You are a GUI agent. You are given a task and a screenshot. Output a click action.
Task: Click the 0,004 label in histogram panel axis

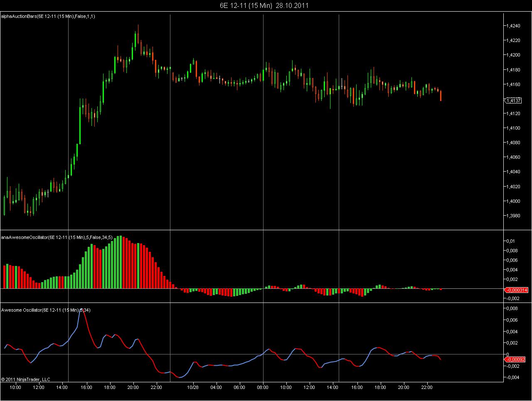click(512, 270)
